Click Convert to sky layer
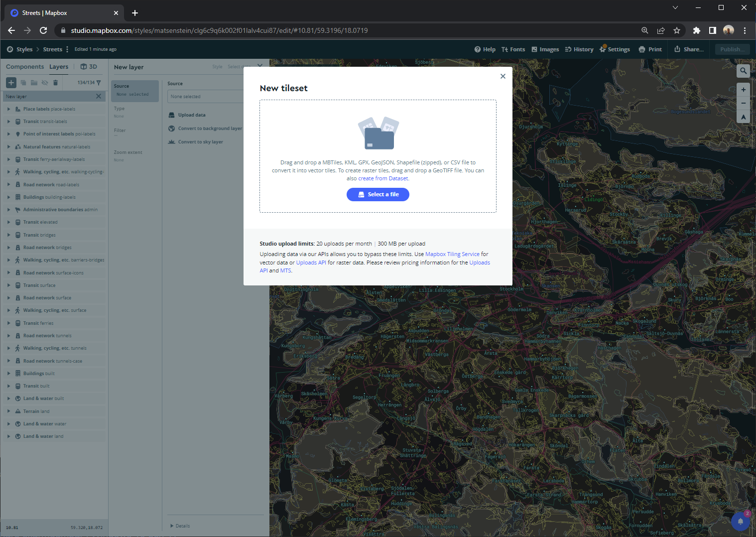The height and width of the screenshot is (537, 756). coord(196,142)
